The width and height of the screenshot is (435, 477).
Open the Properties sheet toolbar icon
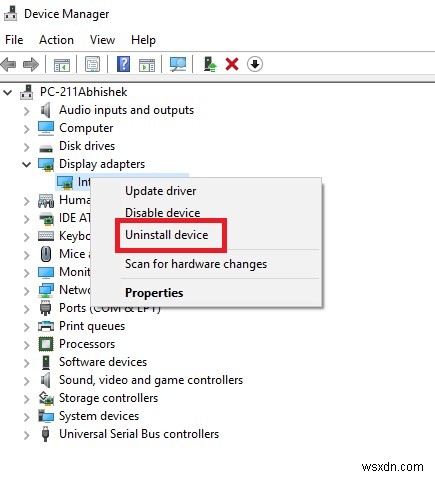pyautogui.click(x=92, y=64)
